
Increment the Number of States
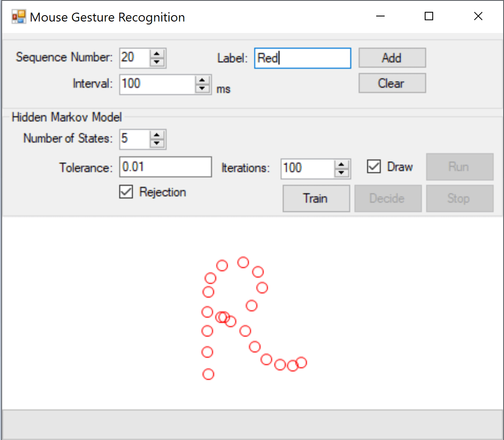pyautogui.click(x=156, y=135)
